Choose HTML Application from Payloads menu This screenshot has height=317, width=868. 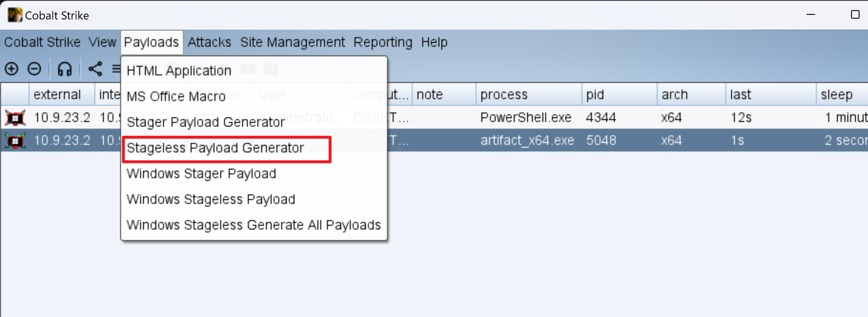pos(254,71)
